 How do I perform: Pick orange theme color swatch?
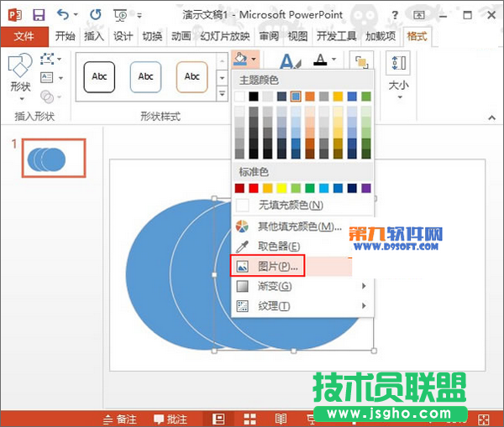pos(310,96)
